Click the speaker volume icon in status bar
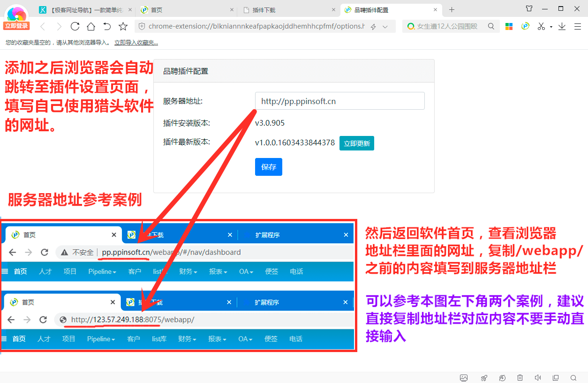The height and width of the screenshot is (383, 588). tap(537, 378)
